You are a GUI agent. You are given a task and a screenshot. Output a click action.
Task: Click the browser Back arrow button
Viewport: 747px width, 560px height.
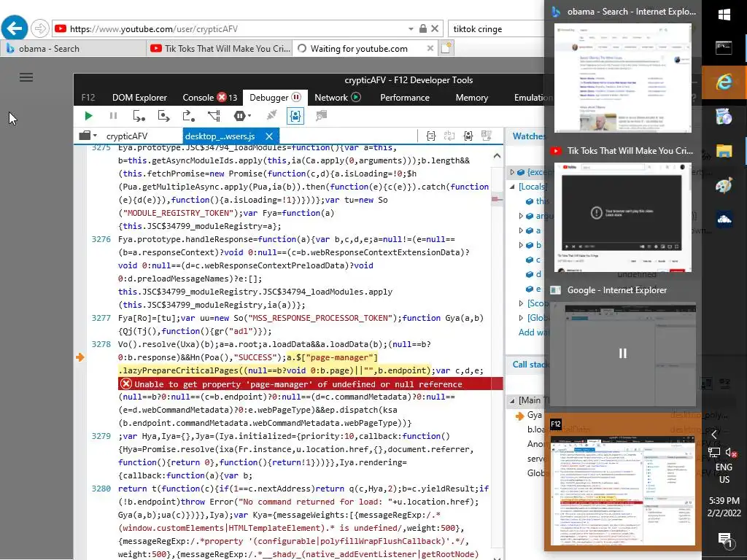click(15, 28)
